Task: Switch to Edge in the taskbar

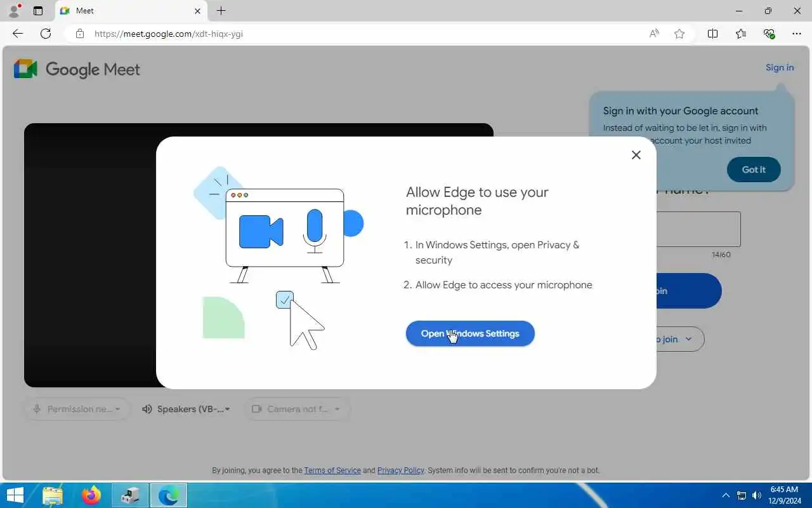Action: point(168,495)
